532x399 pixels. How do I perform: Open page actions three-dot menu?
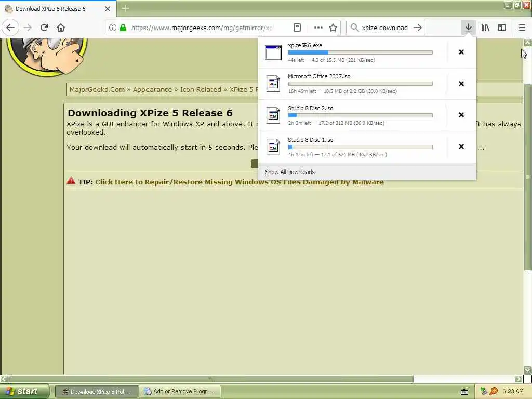(318, 28)
